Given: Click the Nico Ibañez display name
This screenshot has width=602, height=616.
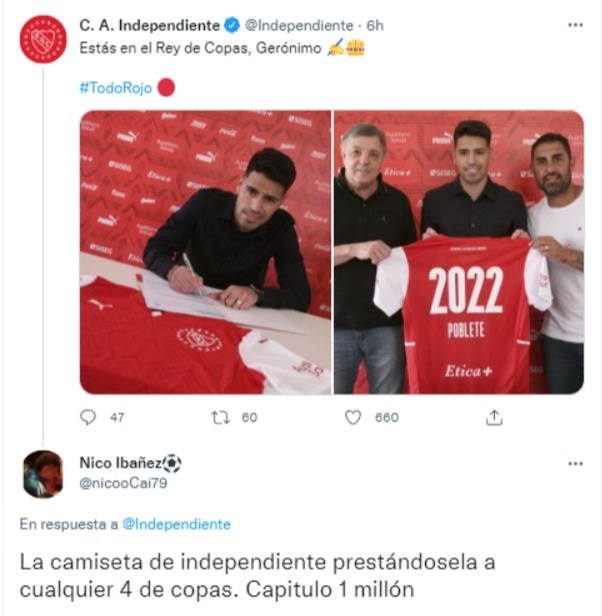Looking at the screenshot, I should 121,463.
